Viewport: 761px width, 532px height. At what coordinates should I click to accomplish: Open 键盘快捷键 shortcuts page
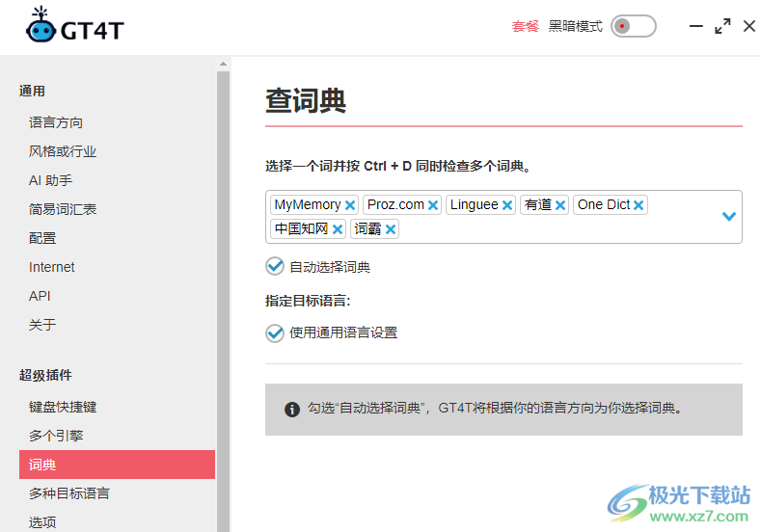(x=63, y=407)
